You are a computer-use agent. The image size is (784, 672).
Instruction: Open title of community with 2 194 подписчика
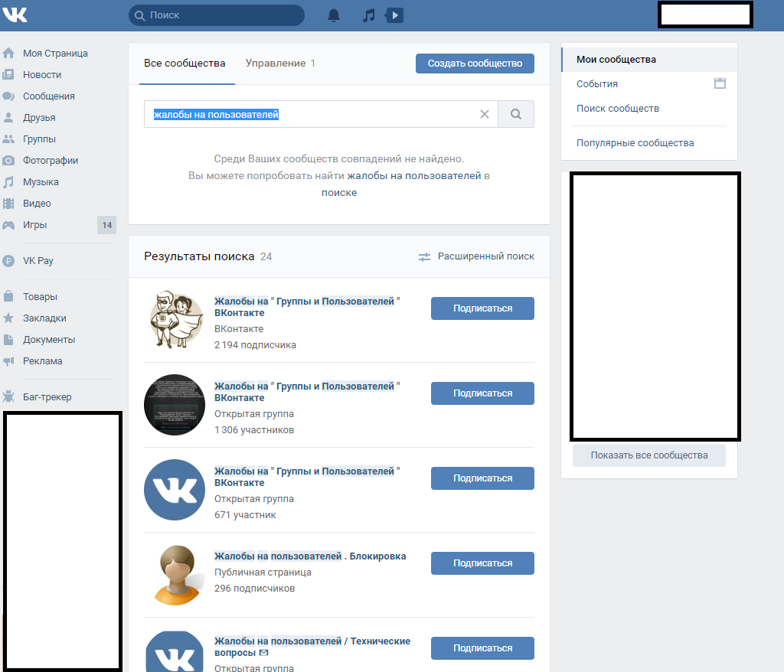tap(307, 307)
